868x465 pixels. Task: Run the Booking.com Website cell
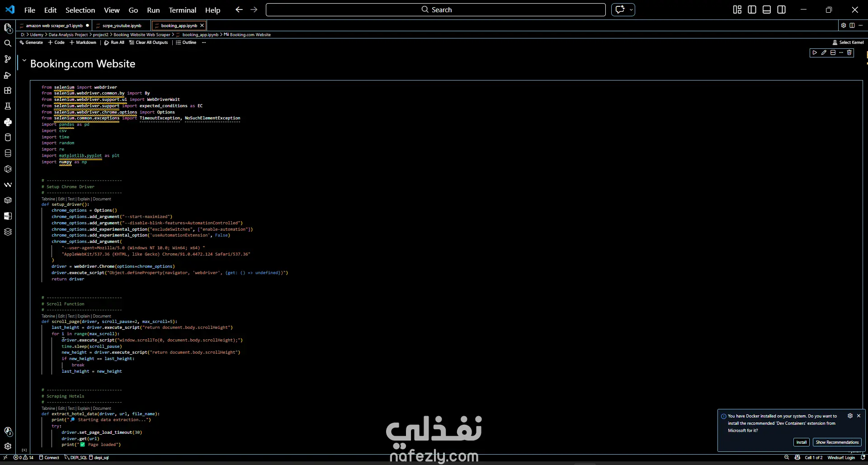[815, 53]
